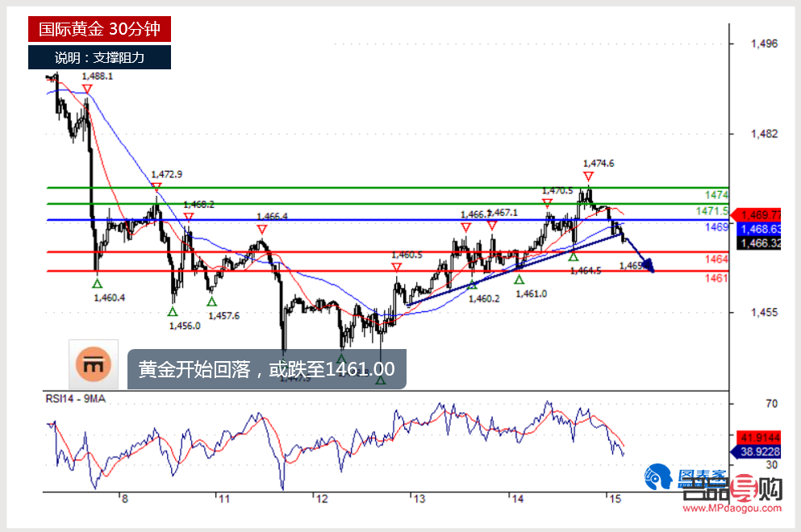Select the green triangle above 1,461.0

tap(519, 279)
